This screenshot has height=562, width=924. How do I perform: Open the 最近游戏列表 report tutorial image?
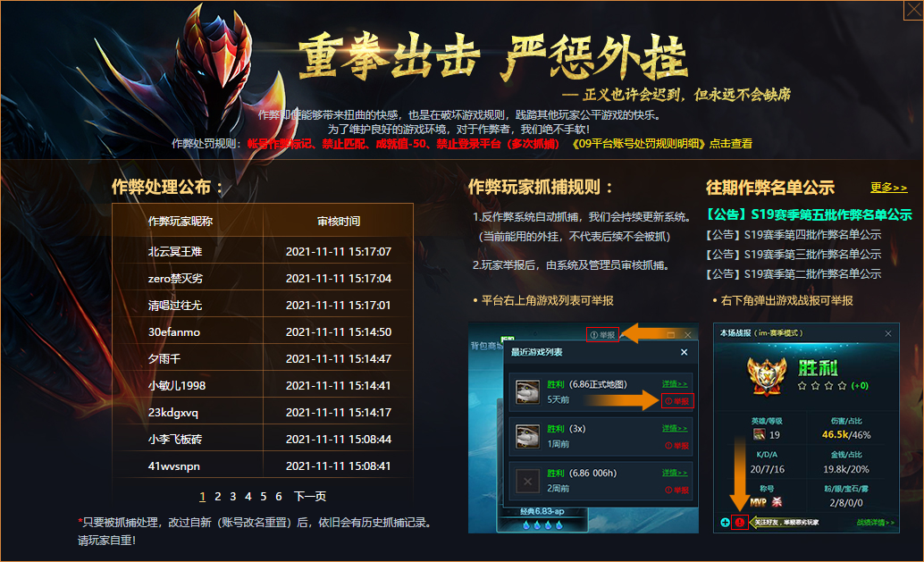pyautogui.click(x=584, y=428)
